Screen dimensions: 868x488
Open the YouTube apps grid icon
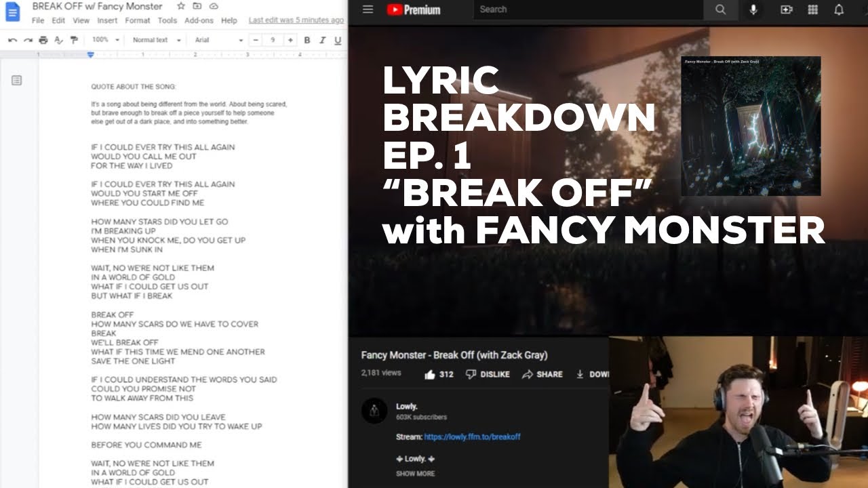[813, 9]
